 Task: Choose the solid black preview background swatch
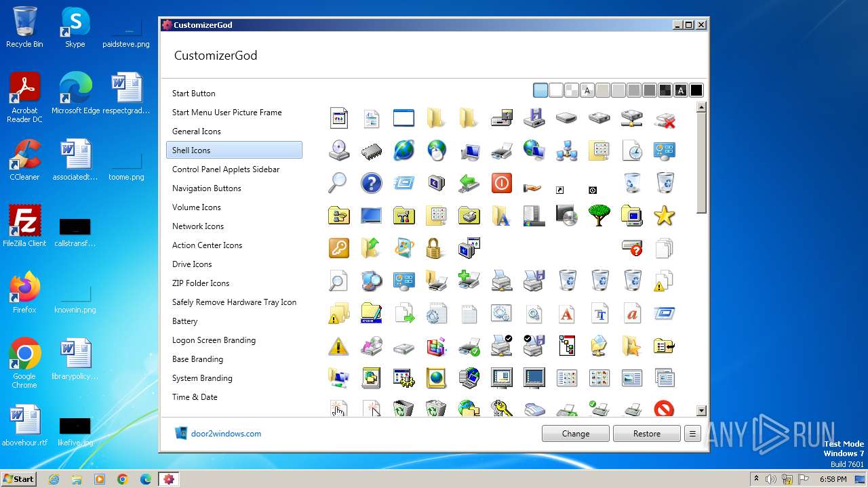696,90
